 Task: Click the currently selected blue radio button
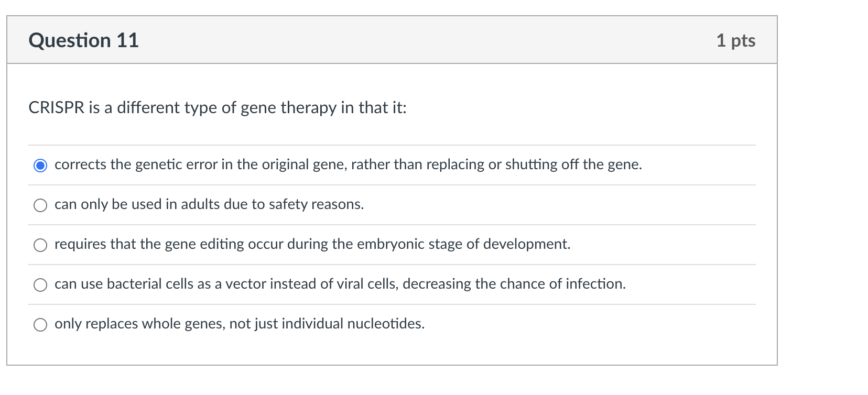[40, 165]
